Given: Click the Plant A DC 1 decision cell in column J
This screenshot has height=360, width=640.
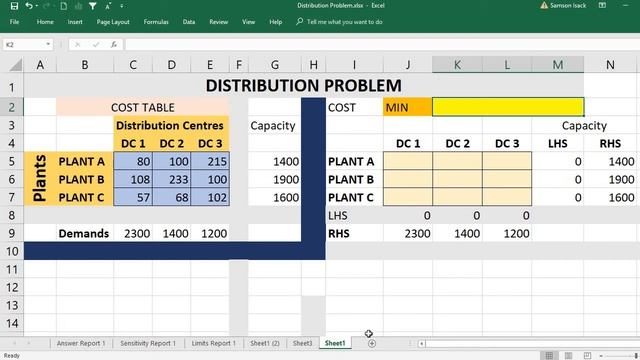Looking at the screenshot, I should 408,161.
